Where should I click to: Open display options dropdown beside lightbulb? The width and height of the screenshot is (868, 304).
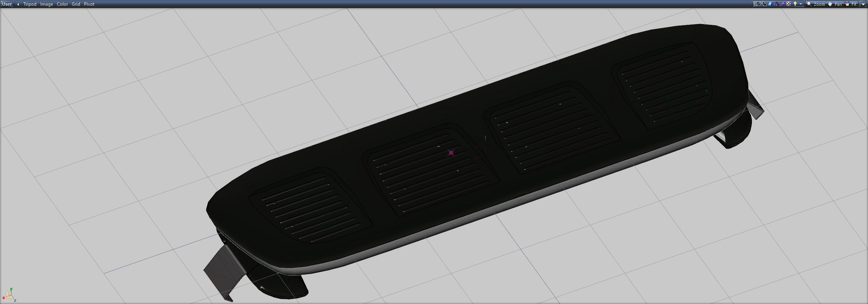[x=801, y=4]
